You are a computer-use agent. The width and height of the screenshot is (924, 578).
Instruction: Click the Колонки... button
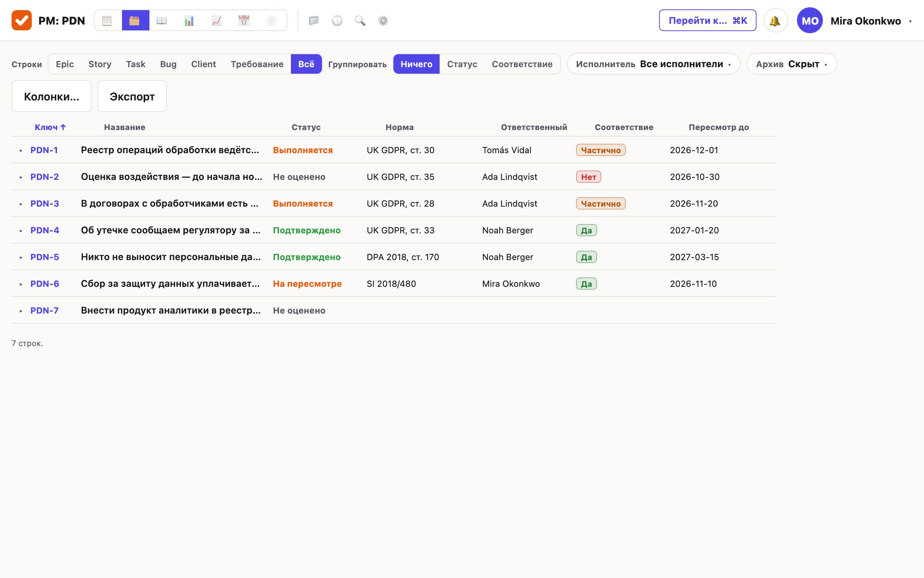click(x=52, y=96)
